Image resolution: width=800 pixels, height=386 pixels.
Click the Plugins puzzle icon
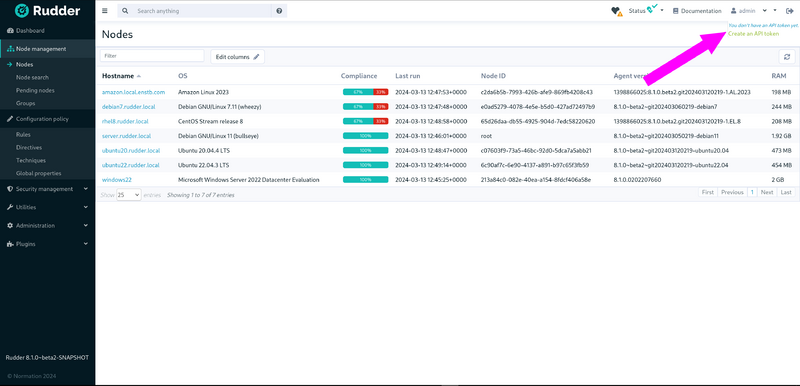click(x=11, y=244)
